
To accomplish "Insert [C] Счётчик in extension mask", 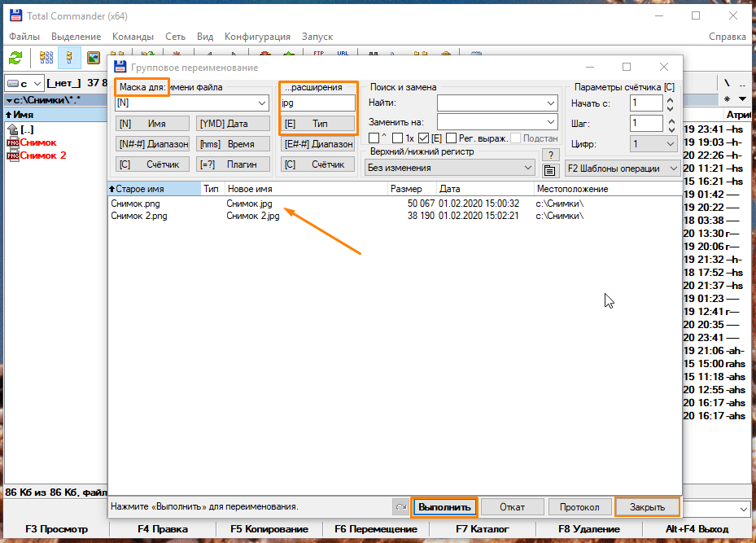I will click(317, 164).
